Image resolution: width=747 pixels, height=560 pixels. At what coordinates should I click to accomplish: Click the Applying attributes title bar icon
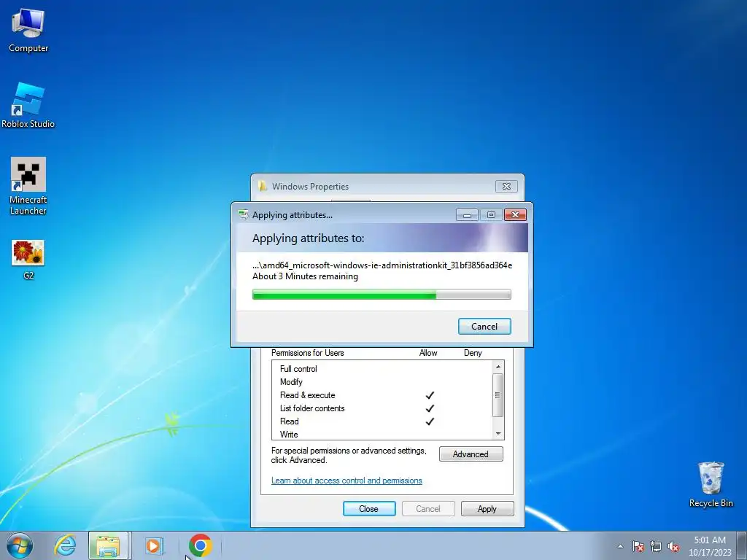(x=244, y=215)
